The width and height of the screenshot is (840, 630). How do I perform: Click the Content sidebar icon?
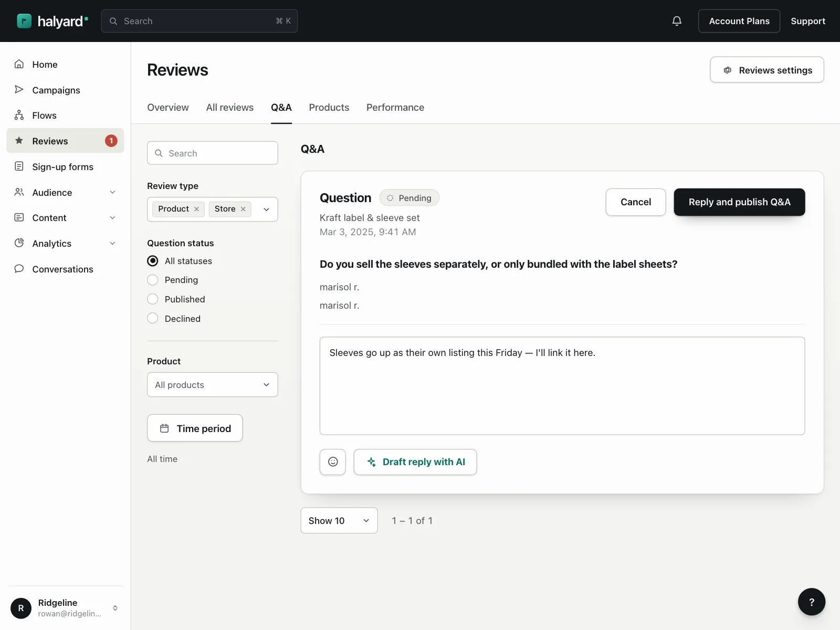coord(19,217)
